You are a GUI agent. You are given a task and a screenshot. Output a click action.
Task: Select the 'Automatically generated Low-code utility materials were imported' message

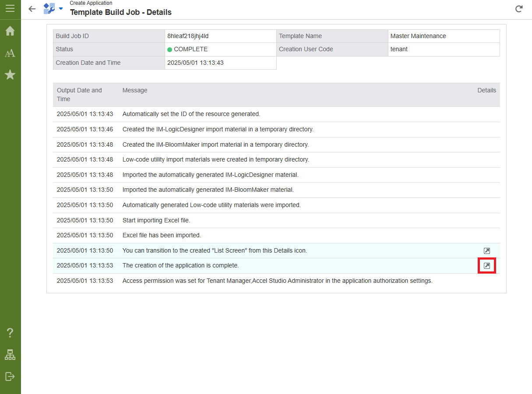(x=211, y=205)
